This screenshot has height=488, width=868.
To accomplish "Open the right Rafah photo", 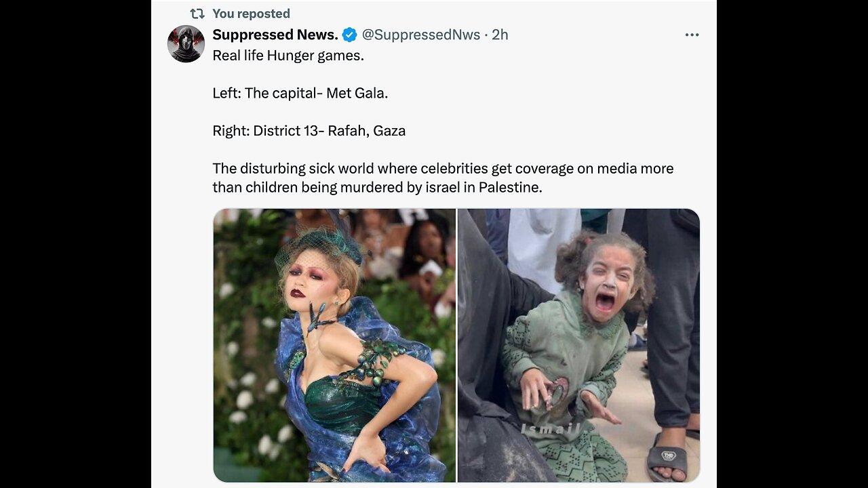I will pyautogui.click(x=578, y=345).
